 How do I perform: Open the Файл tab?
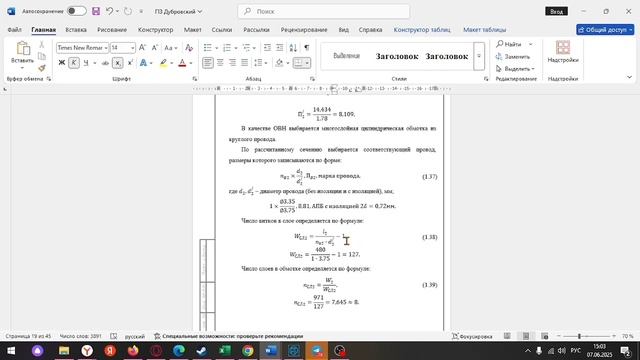14,30
